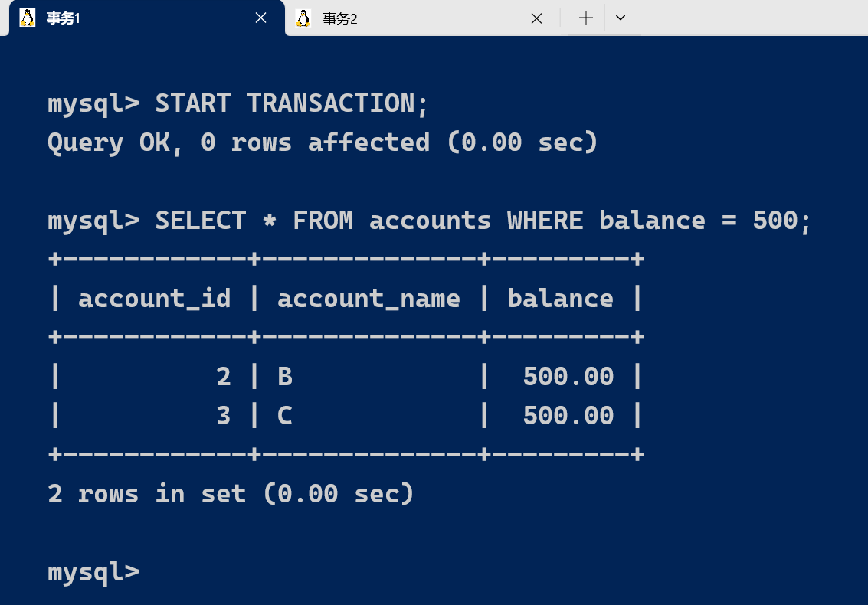The width and height of the screenshot is (868, 605).
Task: Click account name C in results
Action: pyautogui.click(x=285, y=416)
